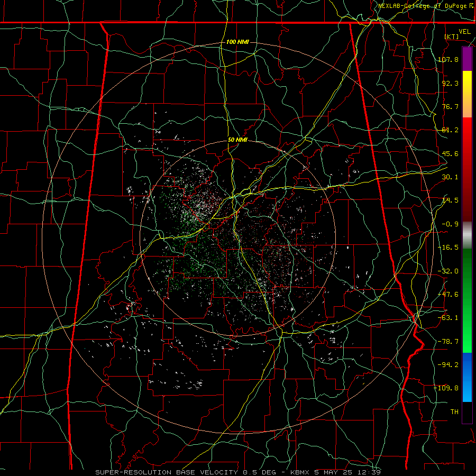This screenshot has width=476, height=476.
Task: Click the red segment of the color bar
Action: point(467,169)
